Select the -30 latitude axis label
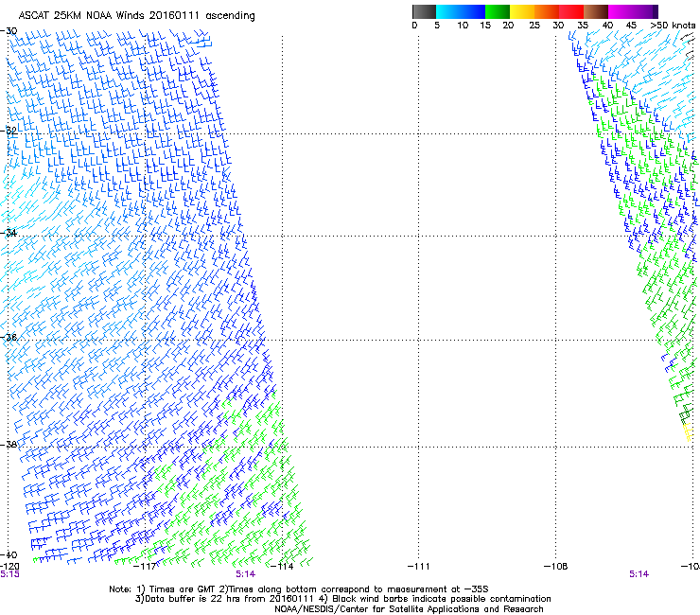Image resolution: width=700 pixels, height=615 pixels. pos(9,31)
